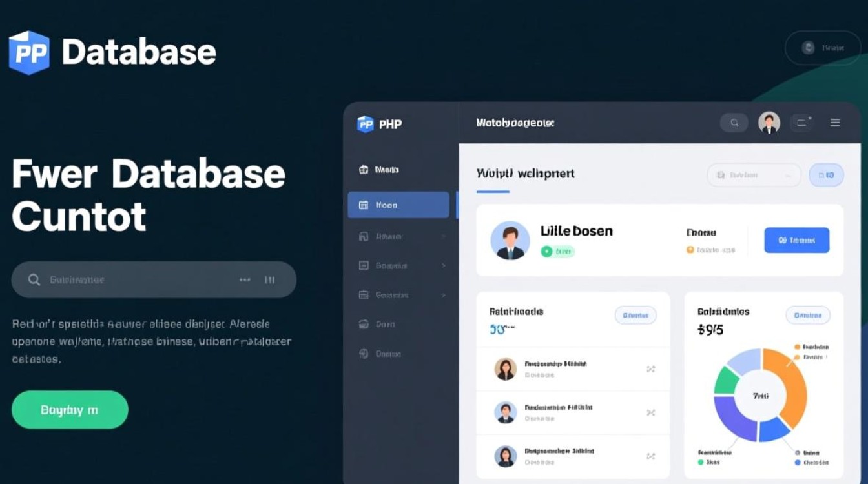Screen dimensions: 868x484
Task: Click the green status badge under Lille Dosen
Action: 557,251
